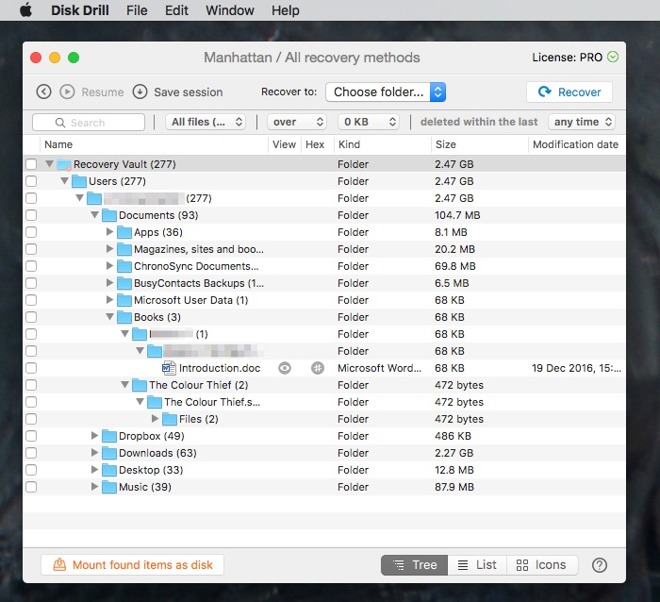This screenshot has width=660, height=602.
Task: Click the Search input field
Action: click(88, 123)
